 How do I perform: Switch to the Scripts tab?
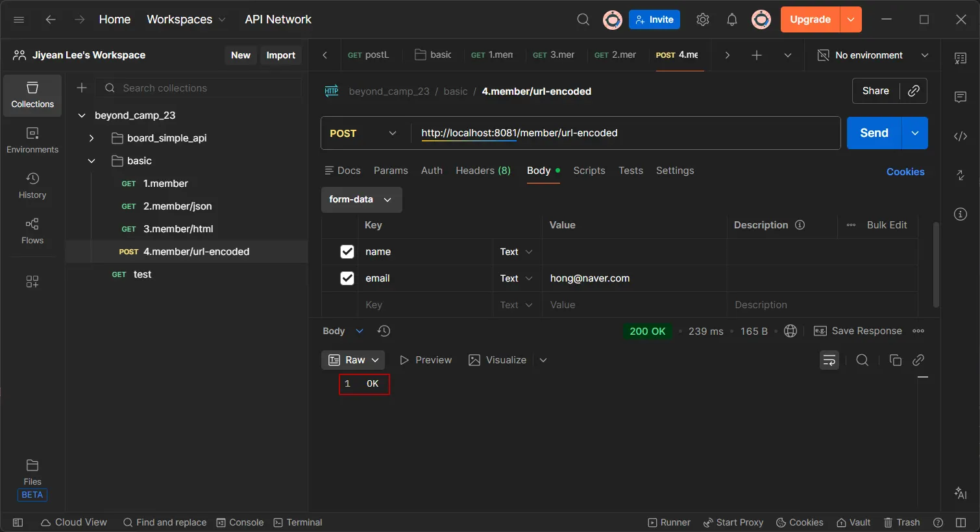tap(589, 171)
